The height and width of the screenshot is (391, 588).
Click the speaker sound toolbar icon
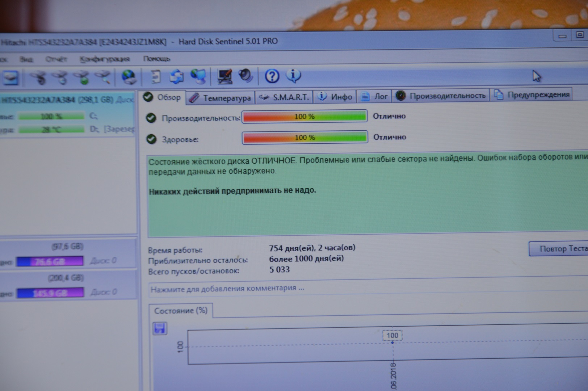tap(246, 76)
